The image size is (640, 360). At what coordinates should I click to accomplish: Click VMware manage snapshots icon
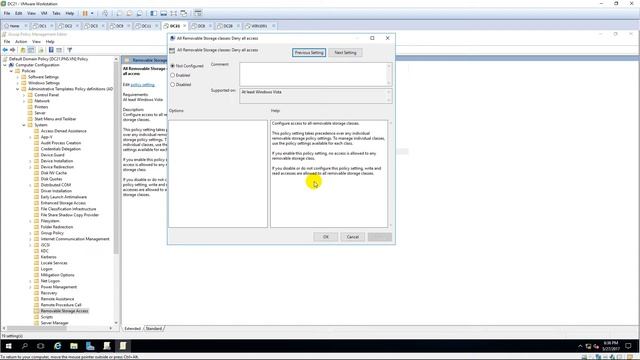[x=140, y=13]
